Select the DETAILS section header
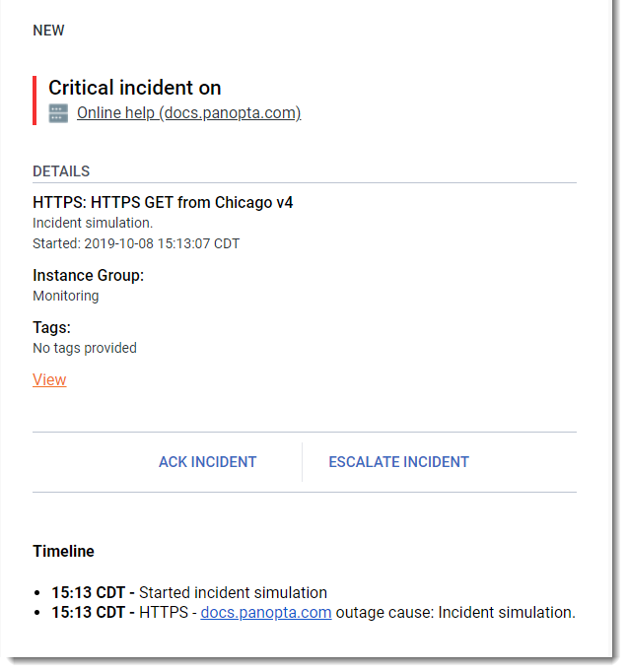The height and width of the screenshot is (672, 627). pyautogui.click(x=61, y=171)
